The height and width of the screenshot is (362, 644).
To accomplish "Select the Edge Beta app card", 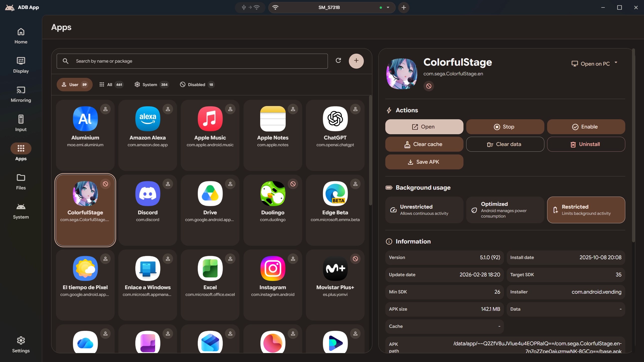I will point(335,210).
